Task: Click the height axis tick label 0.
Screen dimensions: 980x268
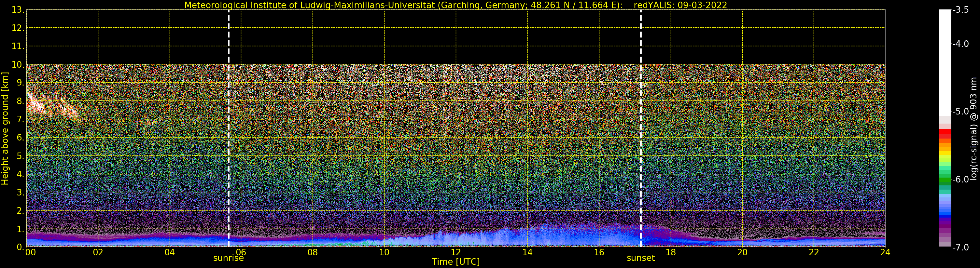Action: click(x=20, y=247)
